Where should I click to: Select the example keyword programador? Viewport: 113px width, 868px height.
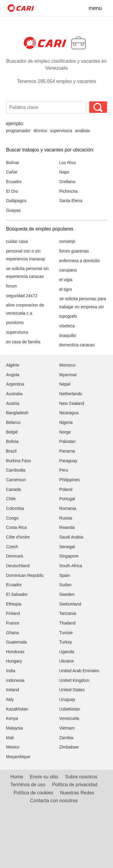[18, 131]
